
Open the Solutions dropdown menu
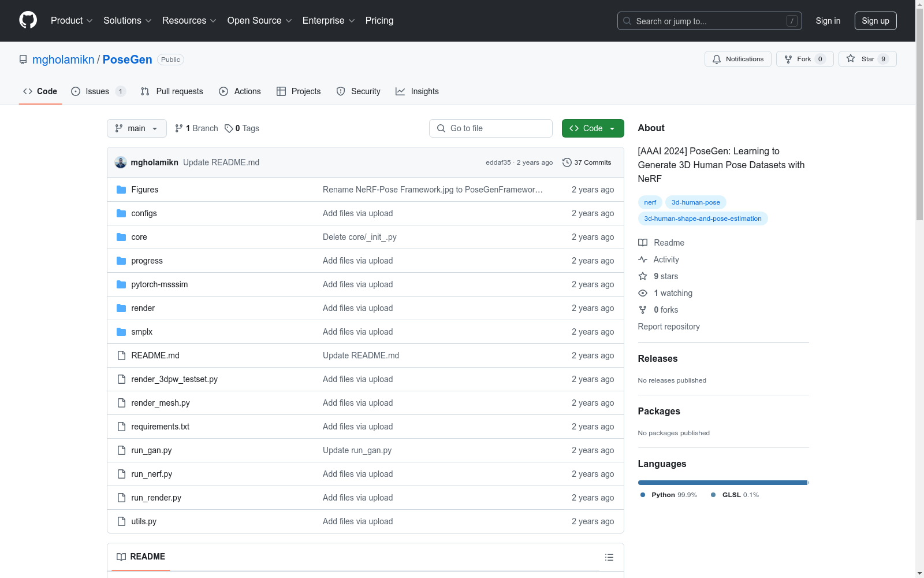point(127,20)
